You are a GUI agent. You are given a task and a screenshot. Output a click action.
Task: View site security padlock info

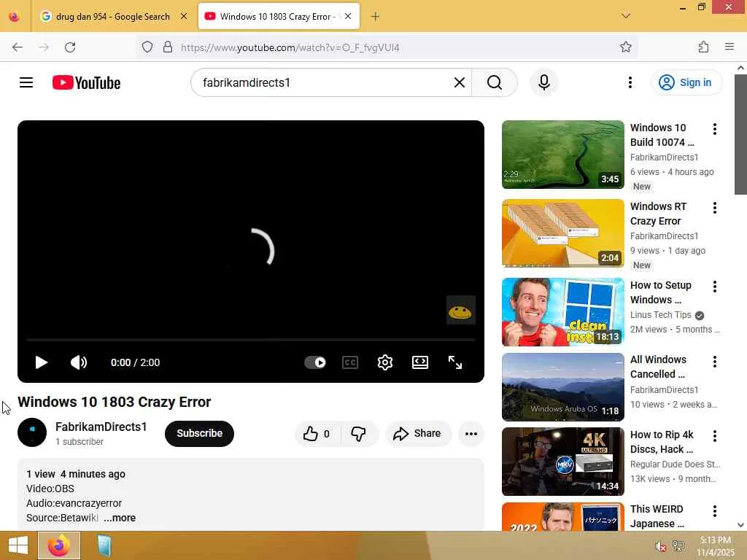click(168, 47)
